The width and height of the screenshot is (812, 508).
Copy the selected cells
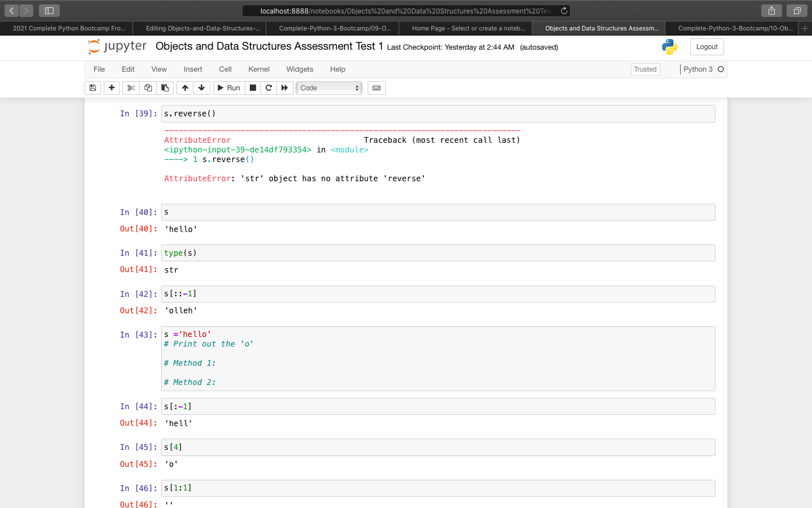click(x=147, y=88)
